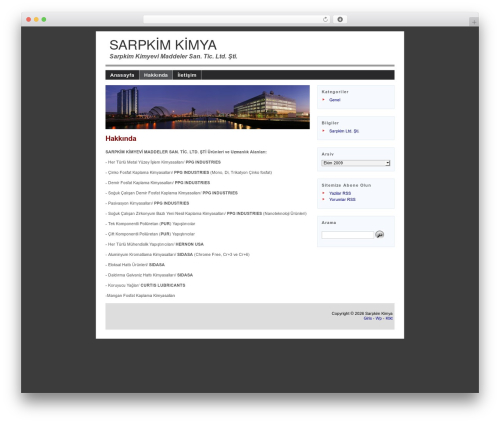500x423 pixels.
Task: Click the Giriş footer link
Action: [x=368, y=318]
